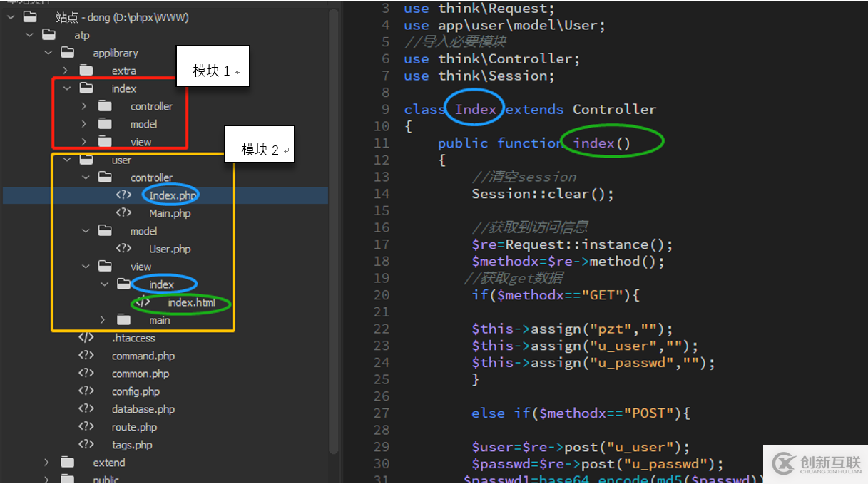Image resolution: width=868 pixels, height=484 pixels.
Task: Select the applibrary folder label
Action: click(x=116, y=53)
